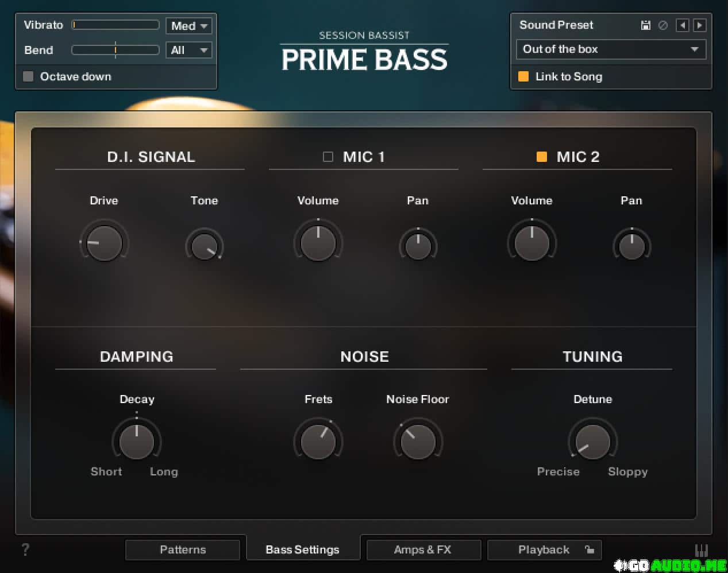Click the Bend label
728x573 pixels.
[38, 50]
